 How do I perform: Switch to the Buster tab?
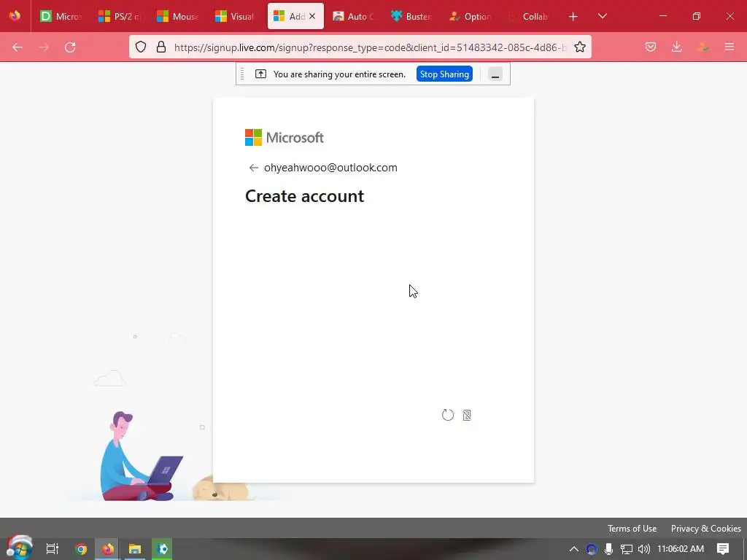pyautogui.click(x=411, y=16)
